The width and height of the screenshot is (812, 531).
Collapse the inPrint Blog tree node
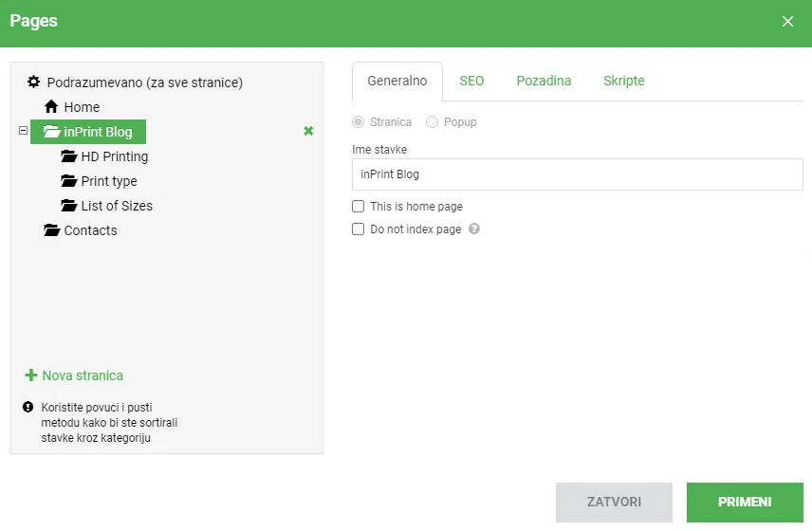point(23,131)
